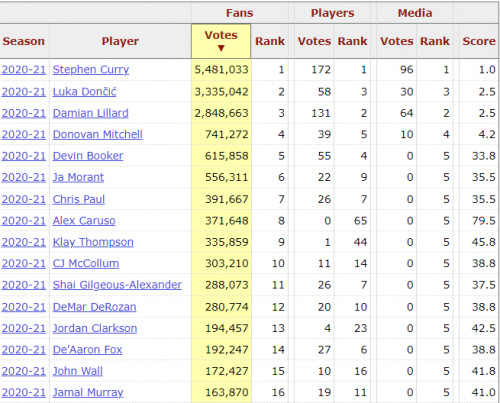Open Stephen Curry player link
500x403 pixels.
91,70
